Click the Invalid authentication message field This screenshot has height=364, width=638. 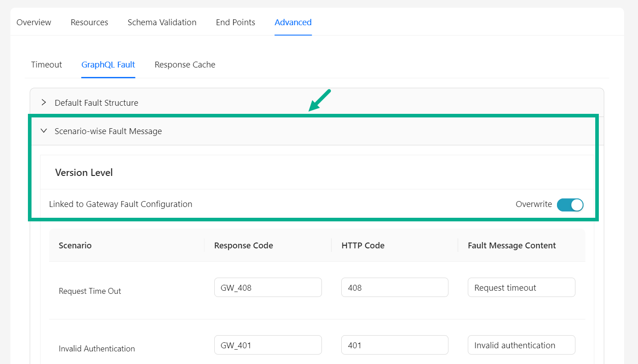click(x=521, y=345)
